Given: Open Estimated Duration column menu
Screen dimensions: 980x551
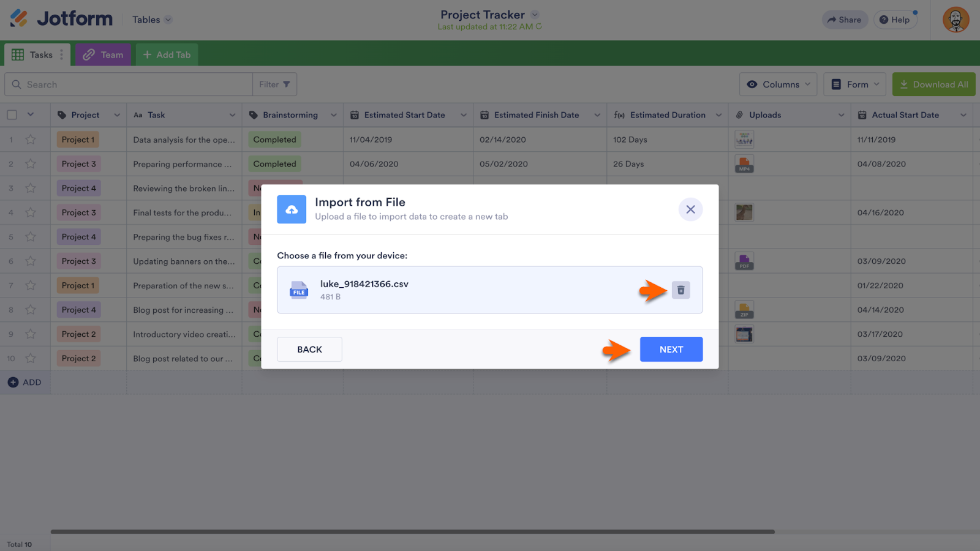Looking at the screenshot, I should 718,115.
